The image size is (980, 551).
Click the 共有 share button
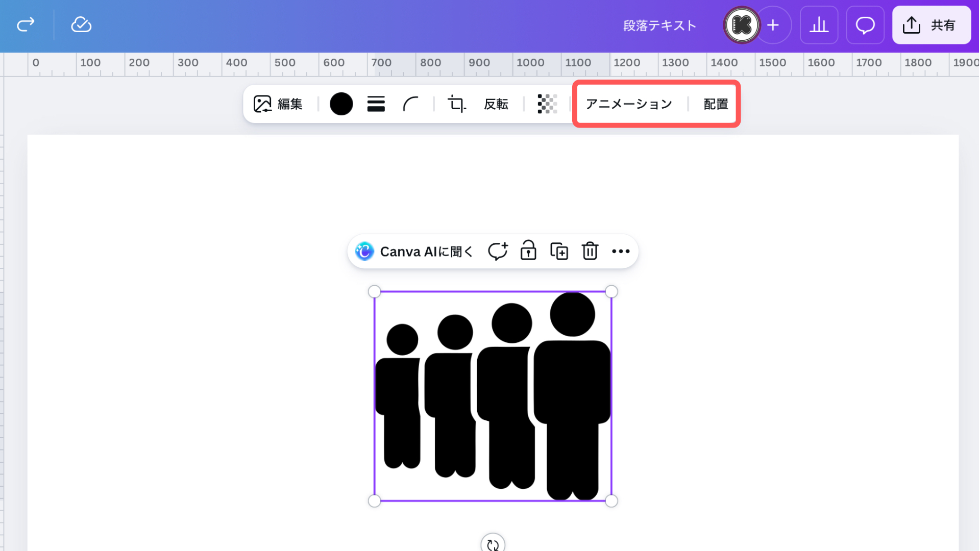tap(932, 25)
